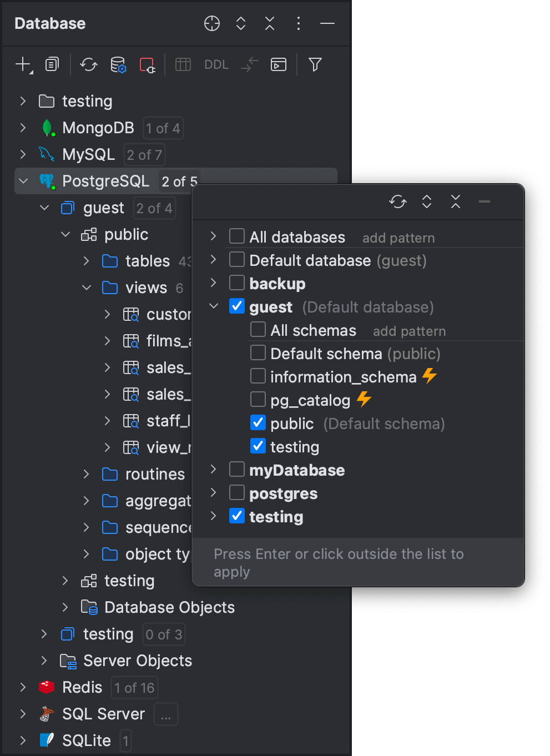The image size is (550, 756).
Task: Click the refresh icon in schema popup
Action: click(x=398, y=201)
